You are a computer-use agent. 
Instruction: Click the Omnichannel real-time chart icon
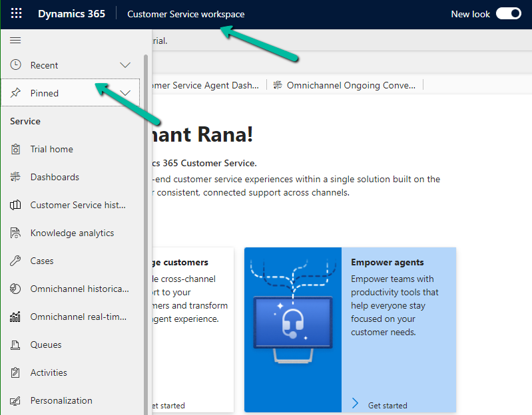[x=15, y=317]
